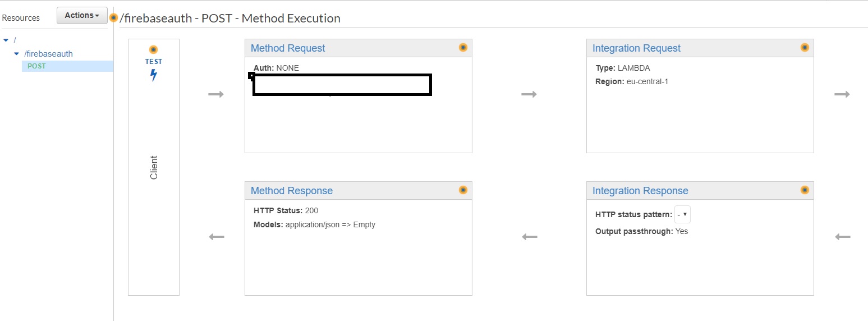The height and width of the screenshot is (321, 868).
Task: Open the Integration Request link
Action: coord(636,48)
